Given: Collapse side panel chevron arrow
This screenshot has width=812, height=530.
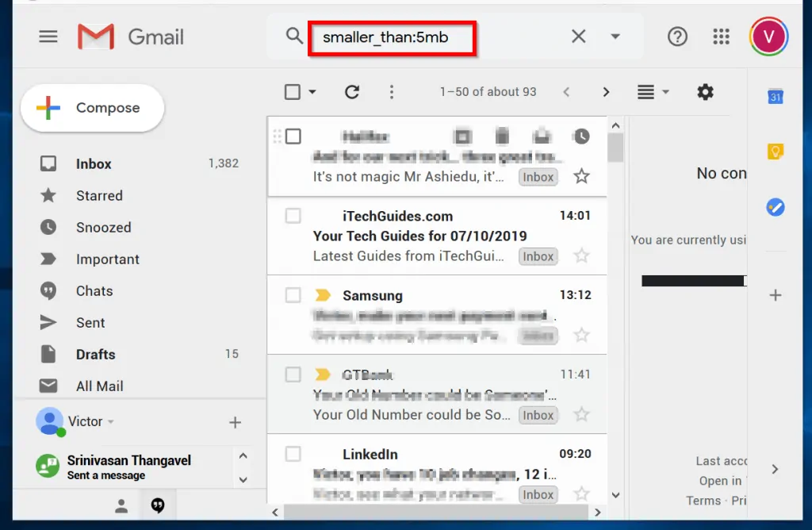Looking at the screenshot, I should (775, 470).
